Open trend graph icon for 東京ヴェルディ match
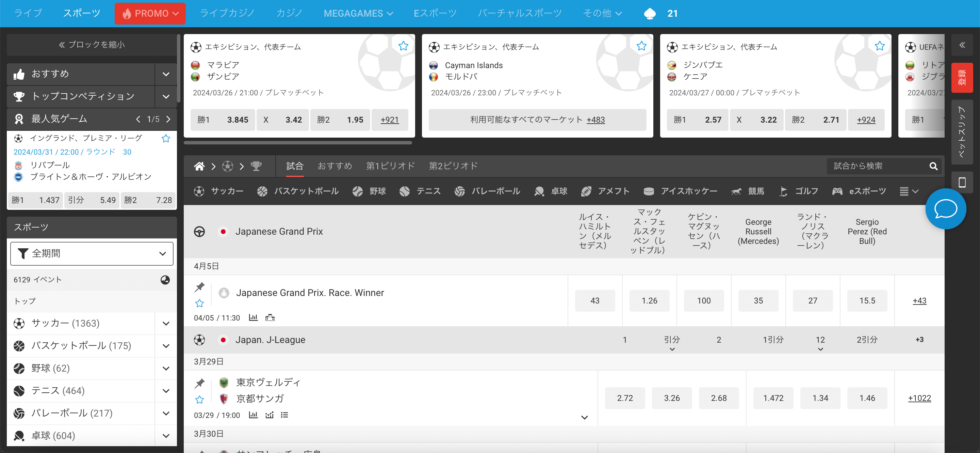 (x=269, y=415)
